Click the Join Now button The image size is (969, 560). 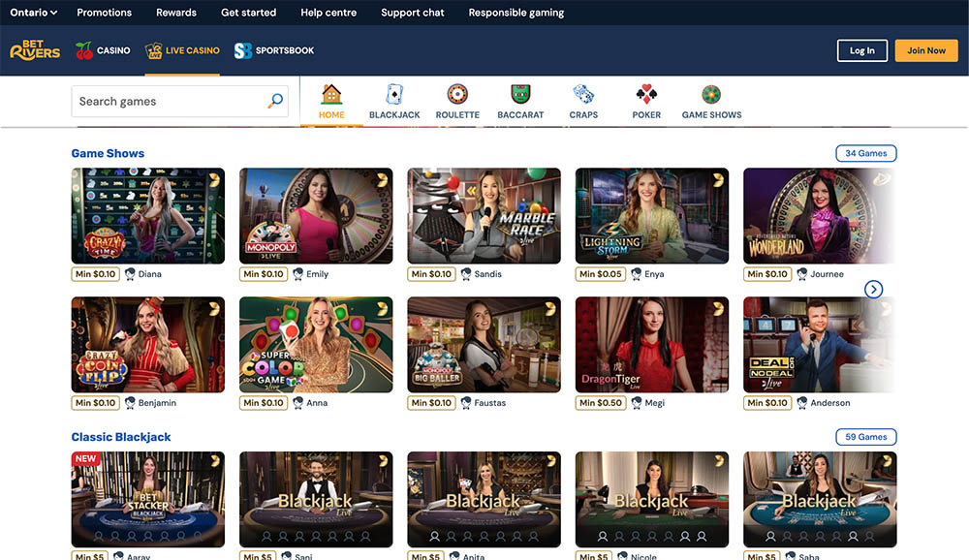(926, 50)
